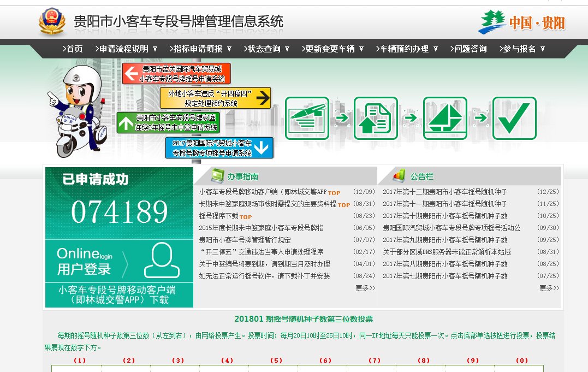Switch to the 首页 menu item
Viewport: 588px width, 372px height.
[75, 48]
